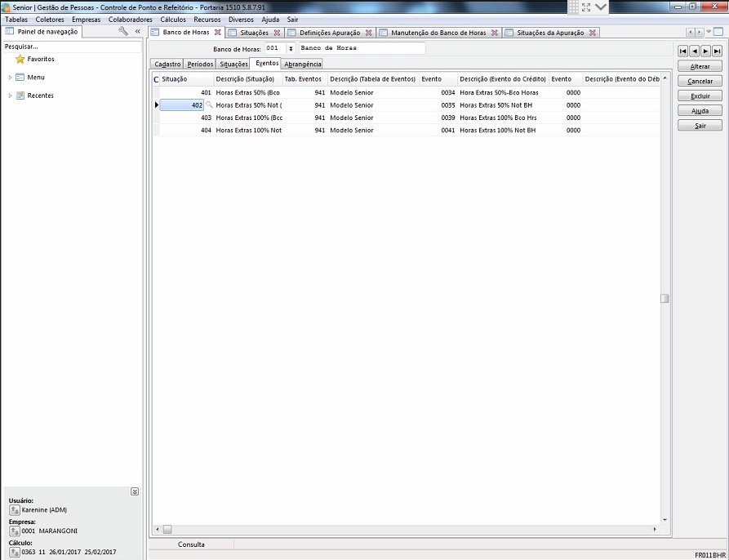Screen dimensions: 729x560
Task: Expand the Recentes tree node
Action: tap(10, 96)
